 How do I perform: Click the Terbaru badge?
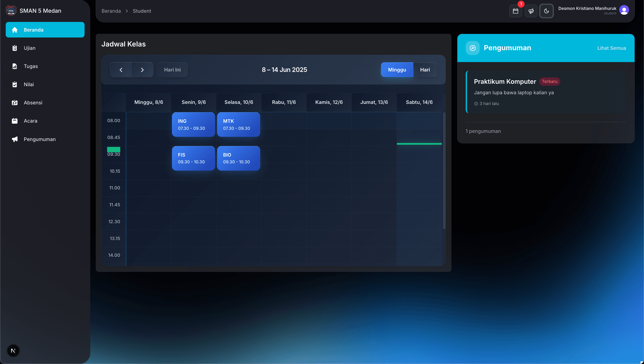(550, 81)
